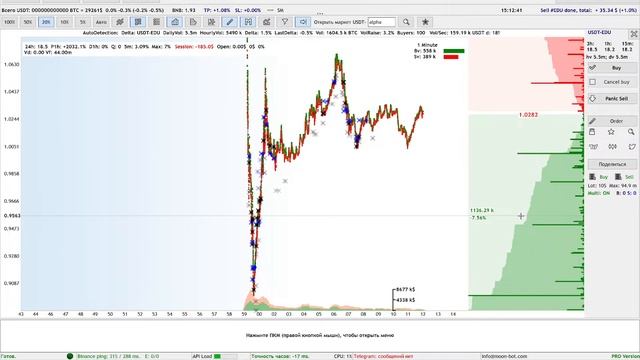640x360 pixels.
Task: Click the icon left of the Twitter bird
Action: click(613, 147)
